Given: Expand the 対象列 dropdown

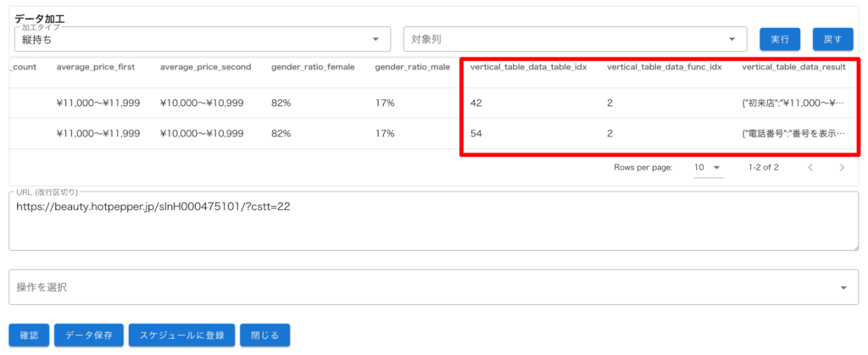Looking at the screenshot, I should (x=574, y=39).
